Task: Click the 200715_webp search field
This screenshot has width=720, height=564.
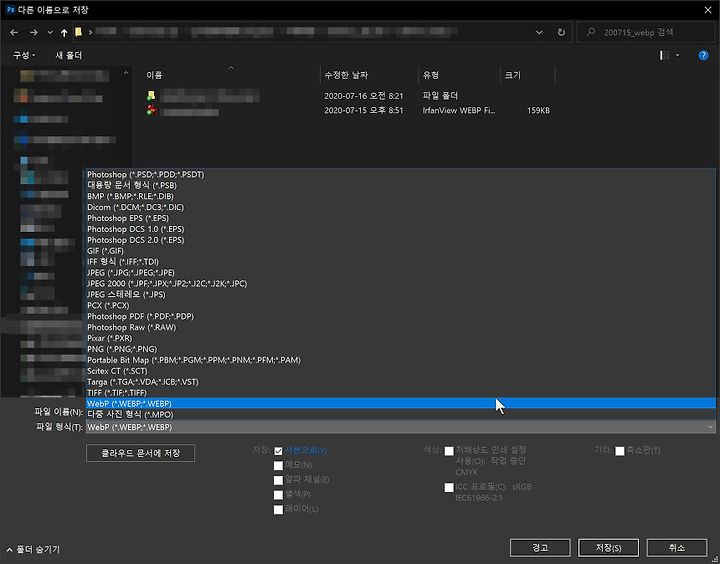Action: click(x=645, y=32)
